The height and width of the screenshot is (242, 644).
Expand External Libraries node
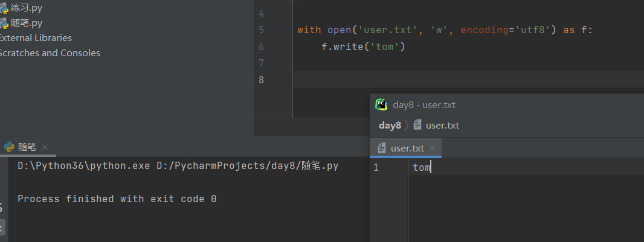click(35, 38)
